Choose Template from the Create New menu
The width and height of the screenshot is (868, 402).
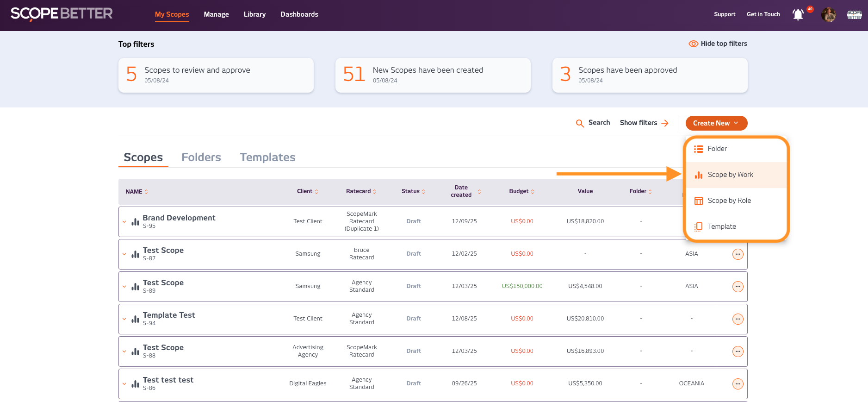pos(721,226)
